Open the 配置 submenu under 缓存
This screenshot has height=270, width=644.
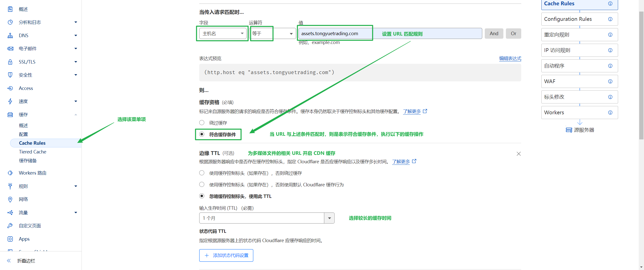tap(23, 134)
